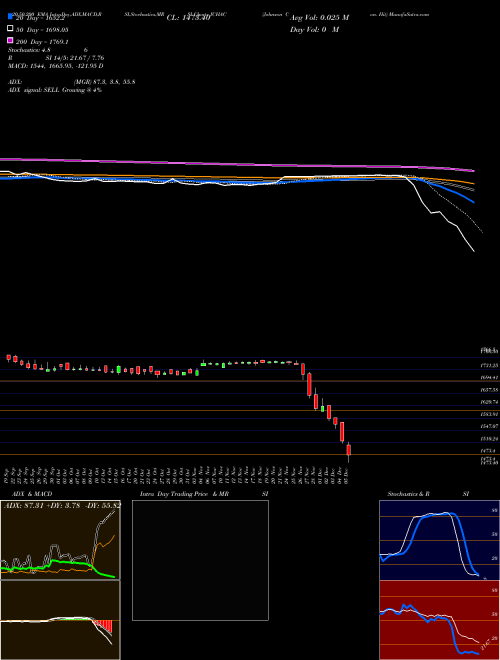
Task: Open the red RSI mini chart
Action: (439, 620)
